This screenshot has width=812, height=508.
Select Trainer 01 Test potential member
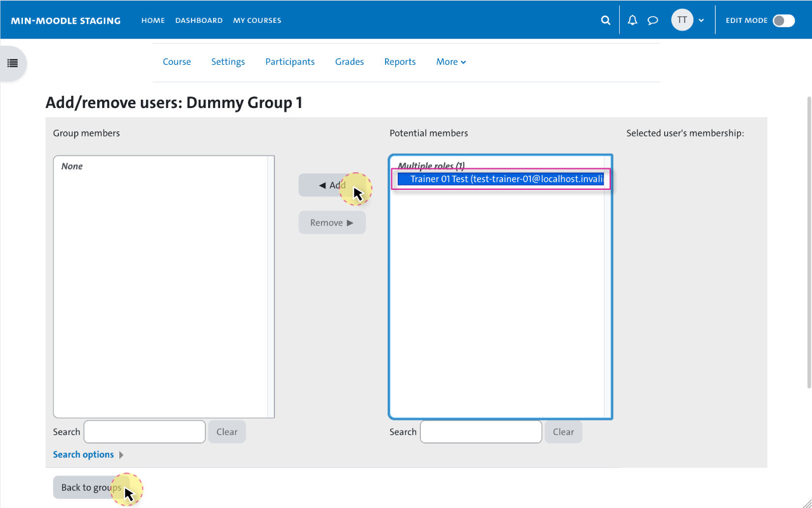(x=501, y=179)
